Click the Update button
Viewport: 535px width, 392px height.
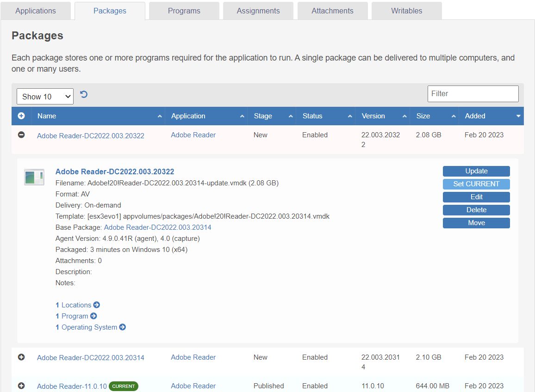[x=476, y=171]
